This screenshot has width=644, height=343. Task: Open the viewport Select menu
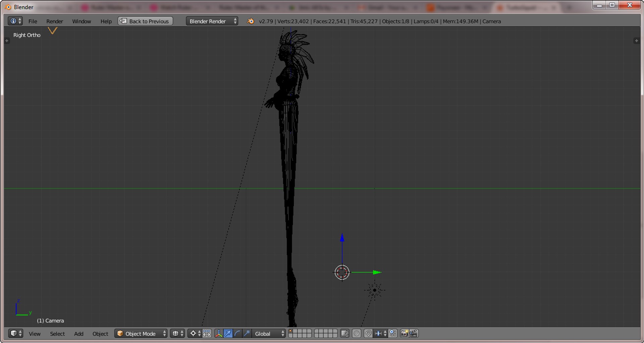pos(57,334)
